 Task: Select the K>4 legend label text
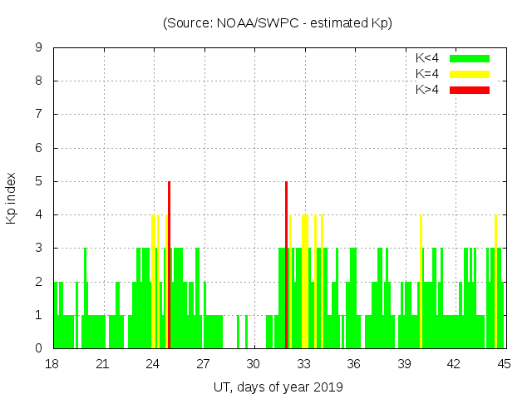[x=427, y=89]
